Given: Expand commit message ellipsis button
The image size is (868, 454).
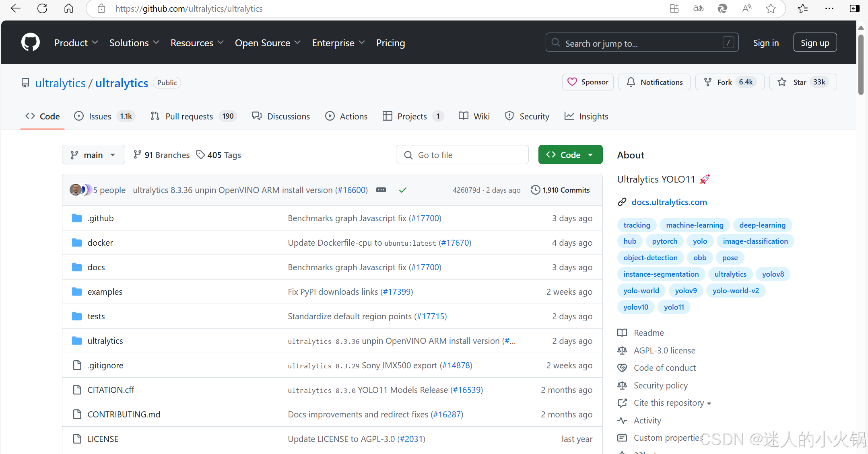Looking at the screenshot, I should [381, 190].
